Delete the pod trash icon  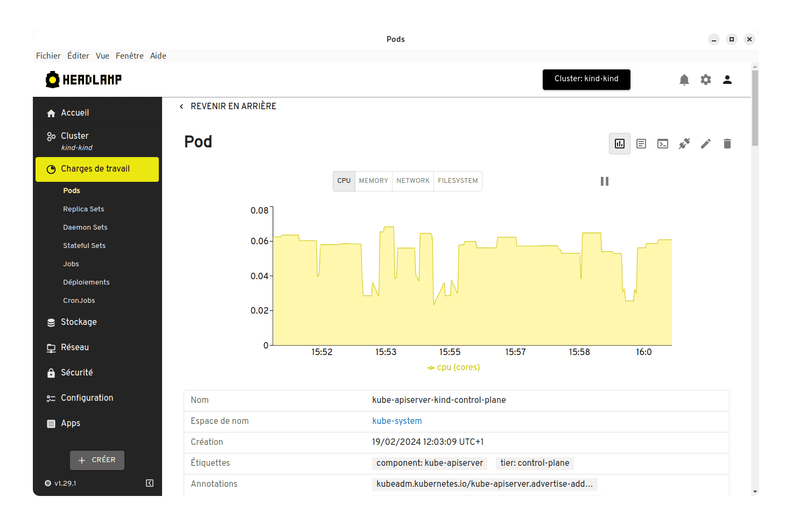click(x=727, y=144)
